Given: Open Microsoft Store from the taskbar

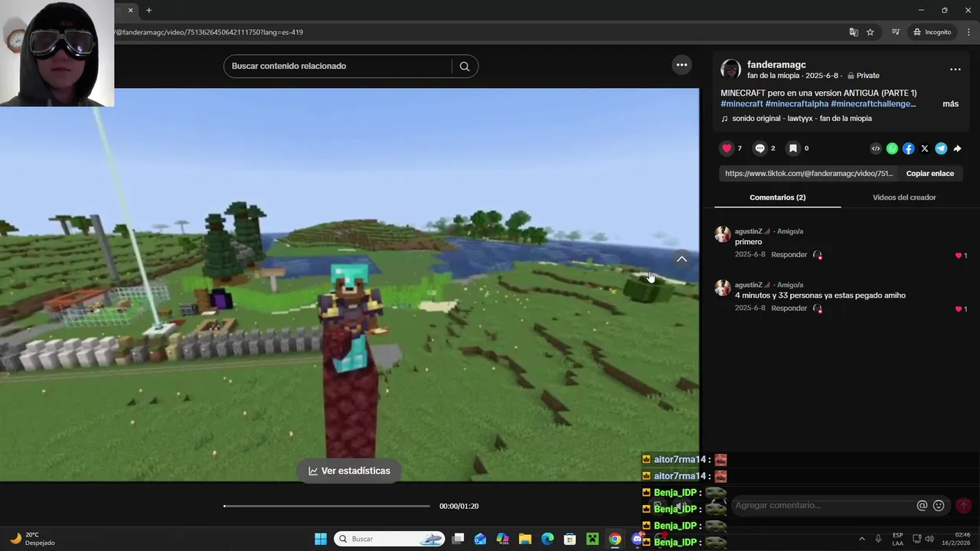Looking at the screenshot, I should (570, 539).
